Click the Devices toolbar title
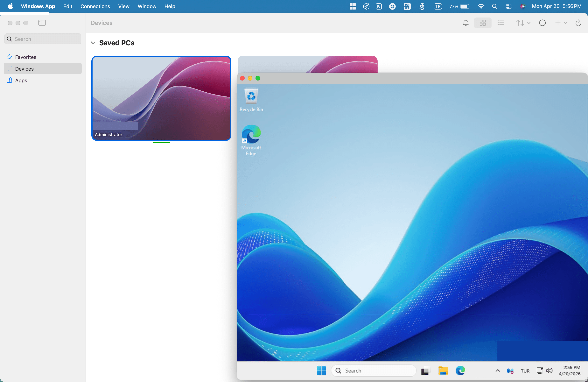 coord(101,23)
